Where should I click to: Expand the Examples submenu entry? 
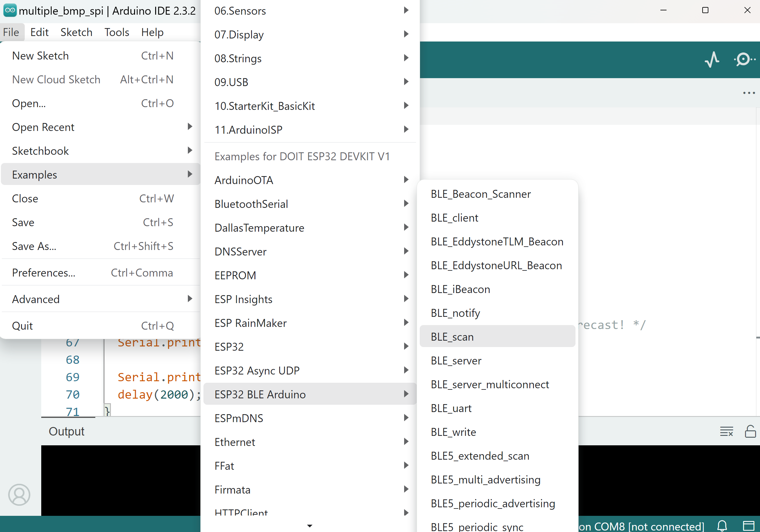(100, 175)
